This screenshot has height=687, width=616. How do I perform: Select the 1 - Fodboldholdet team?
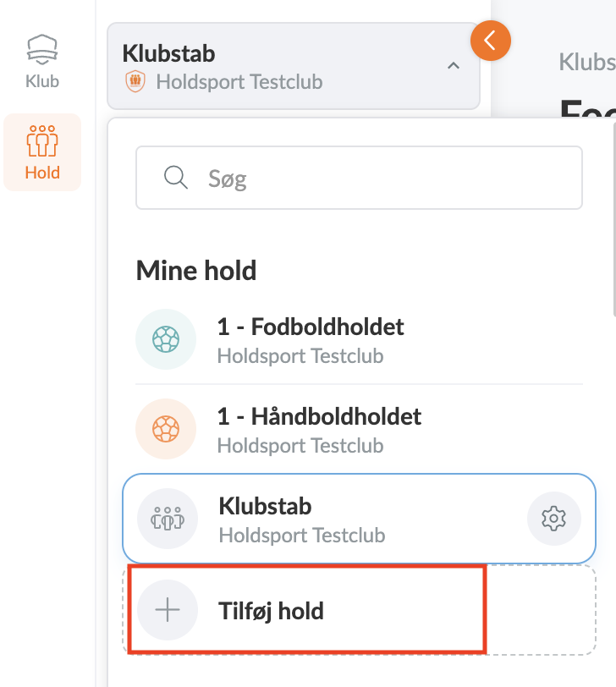(x=311, y=327)
